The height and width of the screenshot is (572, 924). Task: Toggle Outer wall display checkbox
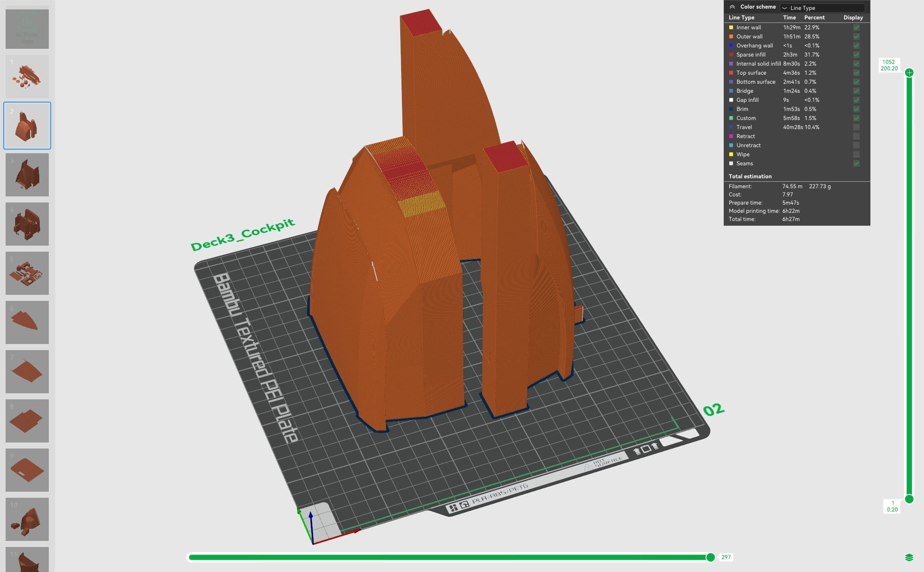856,37
